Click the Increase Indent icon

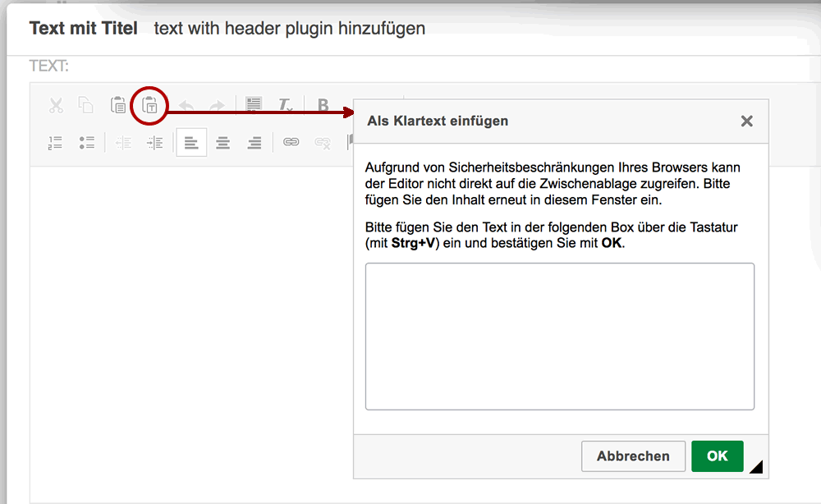point(155,142)
